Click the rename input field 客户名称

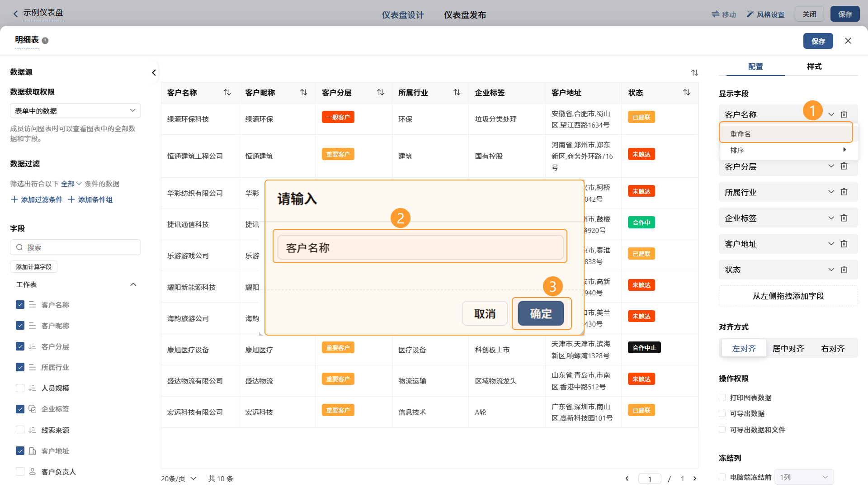coord(420,247)
